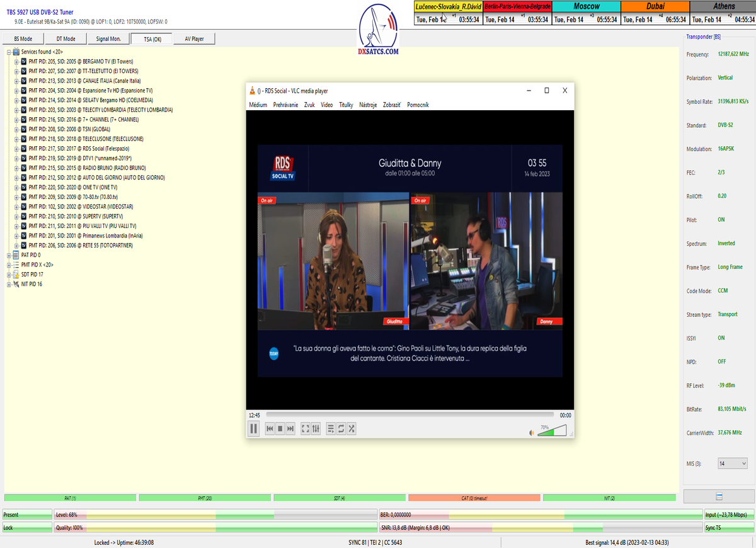Image resolution: width=756 pixels, height=548 pixels.
Task: Go to previous media item
Action: click(x=270, y=429)
